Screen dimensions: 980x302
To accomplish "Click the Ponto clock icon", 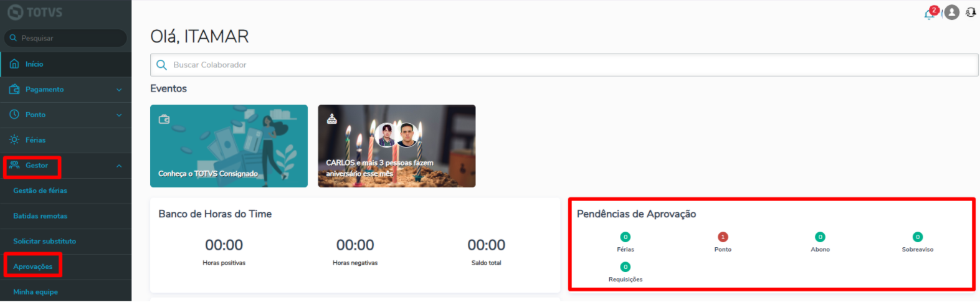I will (14, 115).
